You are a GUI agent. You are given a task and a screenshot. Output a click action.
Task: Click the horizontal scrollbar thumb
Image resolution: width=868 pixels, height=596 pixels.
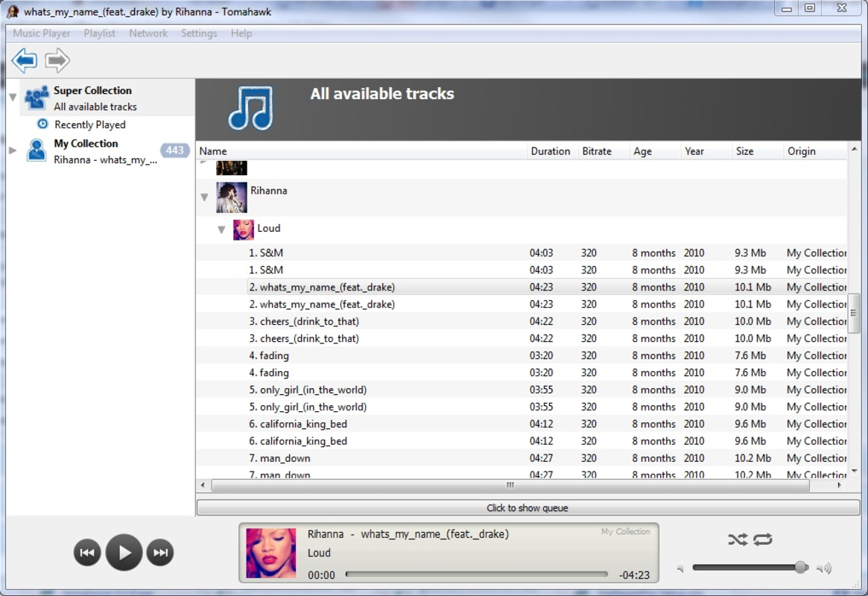point(510,485)
